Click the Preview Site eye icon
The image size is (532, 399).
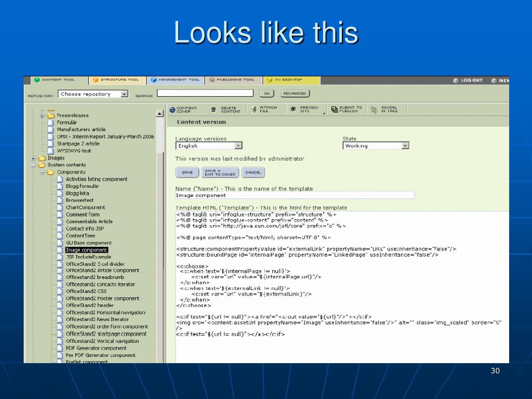293,109
